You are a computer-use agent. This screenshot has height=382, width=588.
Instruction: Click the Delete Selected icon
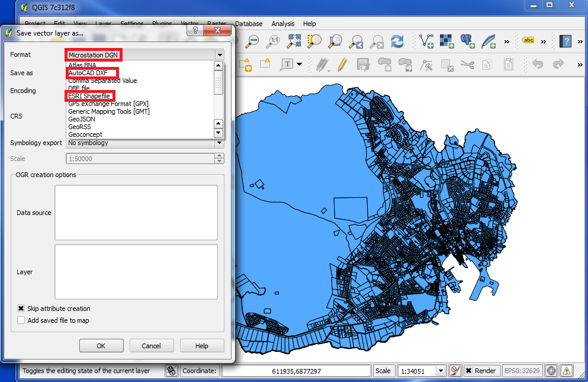(x=447, y=65)
